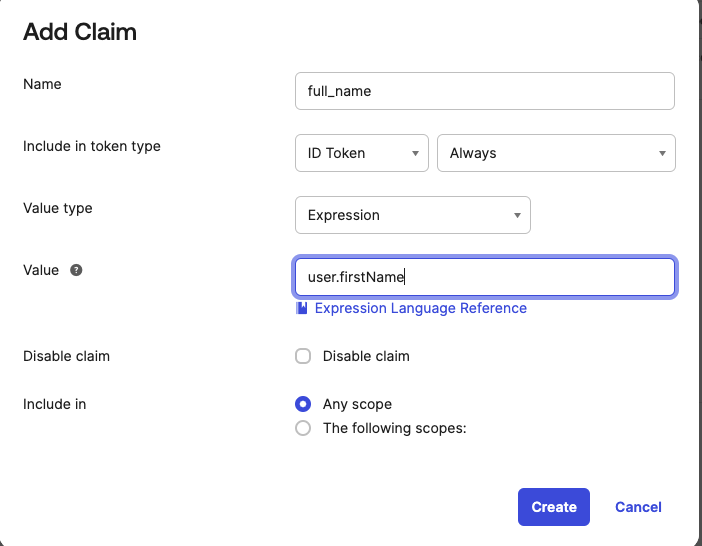Click the Add Claim dialog heading
The width and height of the screenshot is (702, 546).
click(x=80, y=32)
